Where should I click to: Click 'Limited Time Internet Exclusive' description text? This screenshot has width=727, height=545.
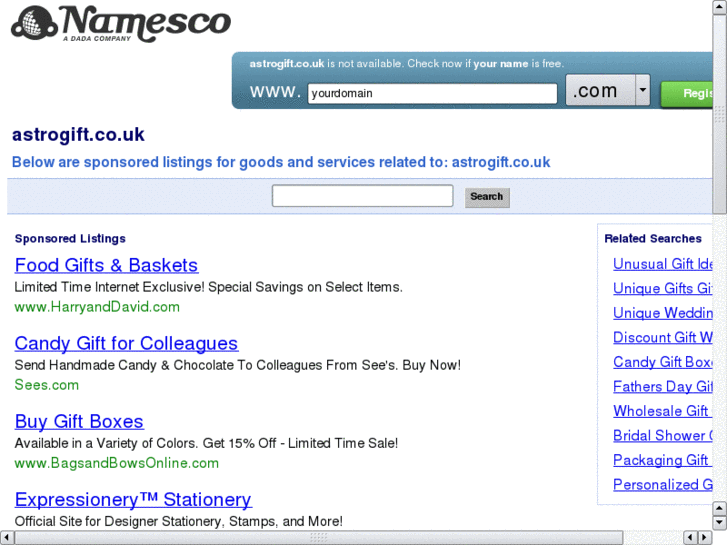[208, 287]
